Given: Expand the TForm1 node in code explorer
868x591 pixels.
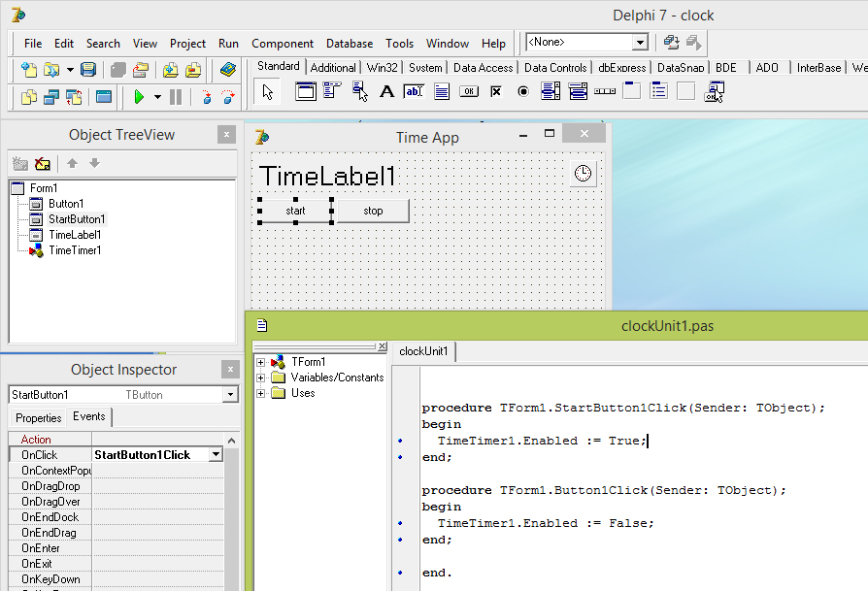Looking at the screenshot, I should [260, 362].
